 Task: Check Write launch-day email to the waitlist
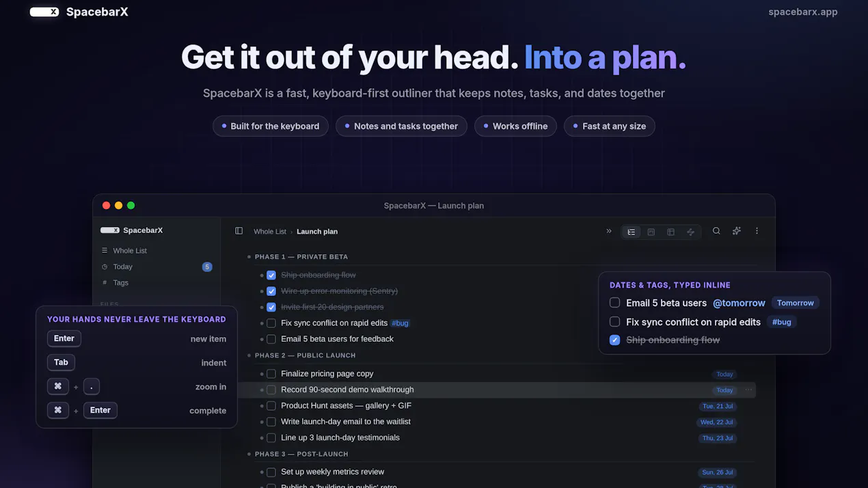pyautogui.click(x=271, y=422)
